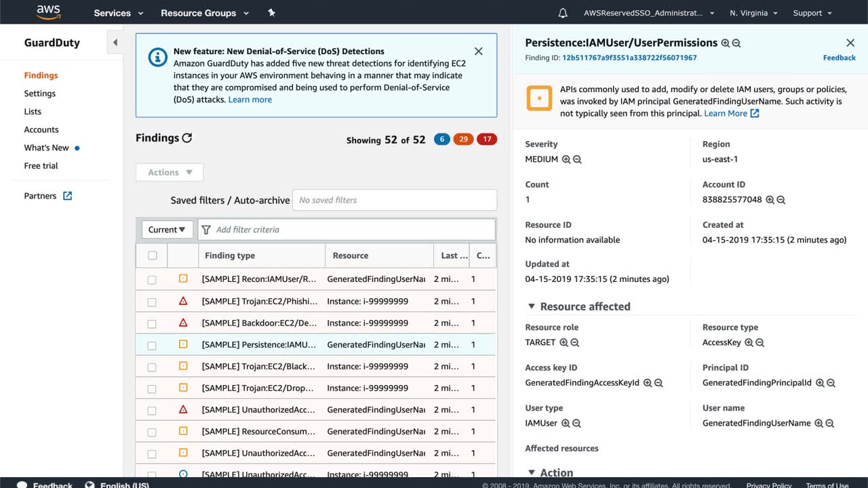Click zoom in icon next to AccessKey
The height and width of the screenshot is (488, 868).
coord(749,343)
